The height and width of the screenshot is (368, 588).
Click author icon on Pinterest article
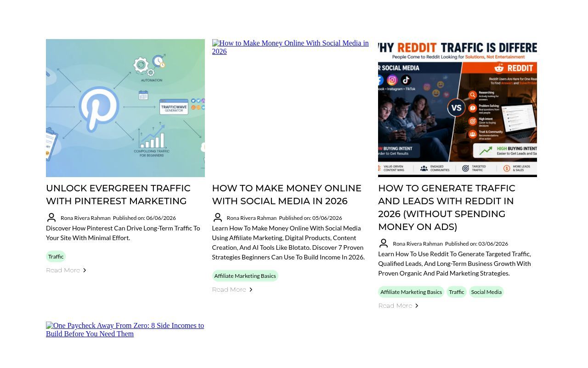(51, 218)
